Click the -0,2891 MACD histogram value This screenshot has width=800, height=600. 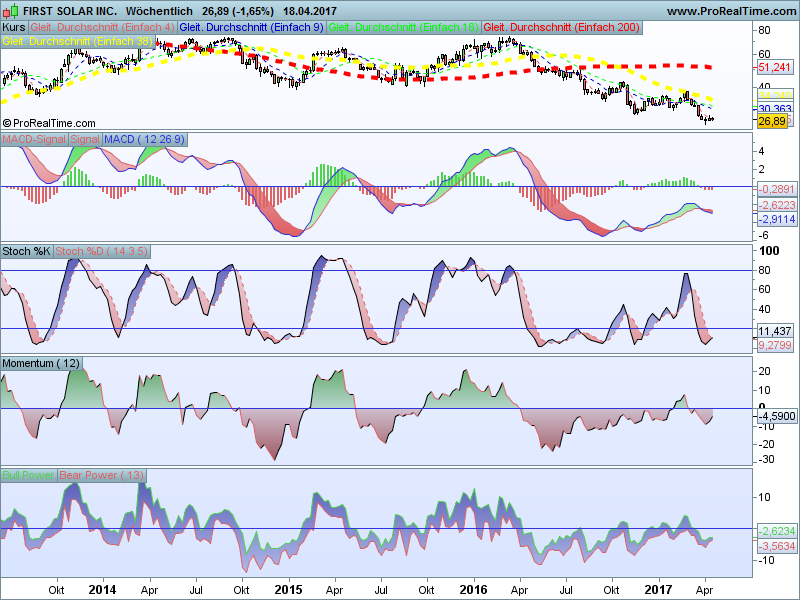[x=776, y=189]
